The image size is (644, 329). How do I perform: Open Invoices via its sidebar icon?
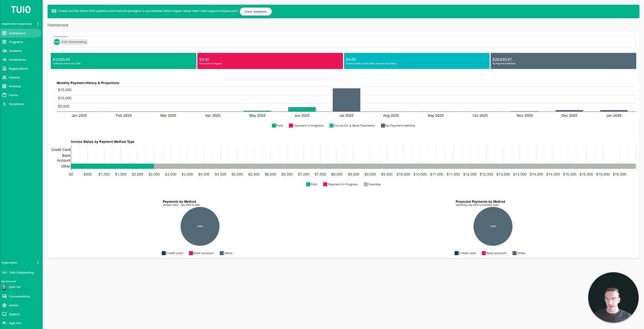[4, 86]
